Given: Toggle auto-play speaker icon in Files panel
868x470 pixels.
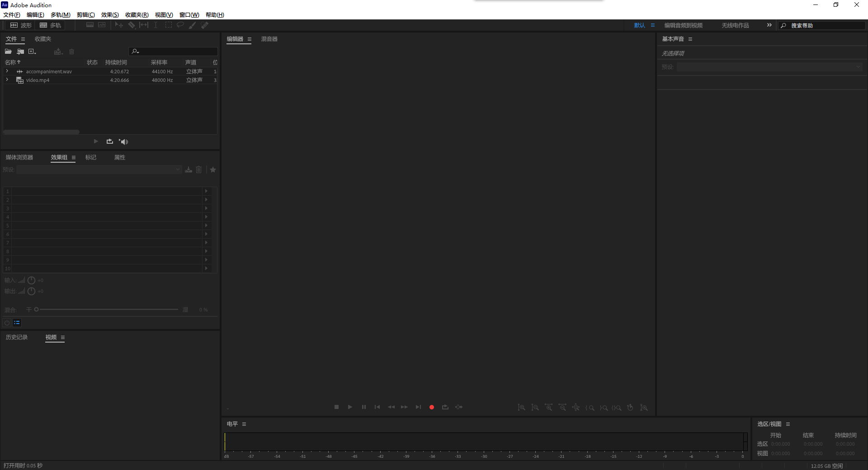Looking at the screenshot, I should 123,141.
